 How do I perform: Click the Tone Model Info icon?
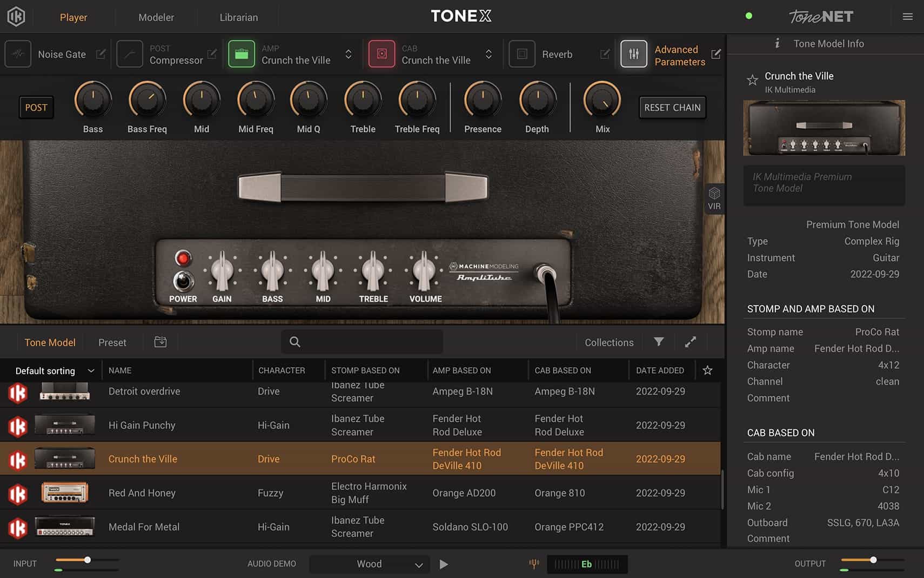pos(777,43)
